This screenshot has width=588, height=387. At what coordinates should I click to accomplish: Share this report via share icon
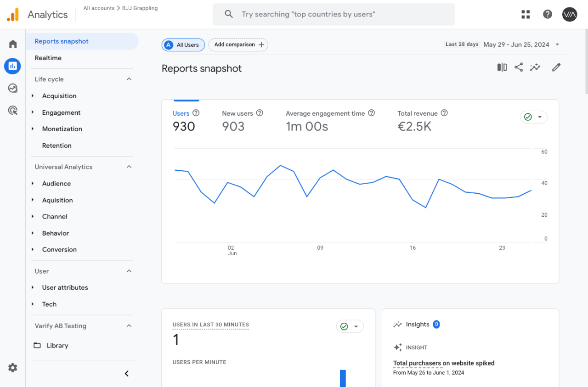[x=519, y=67]
